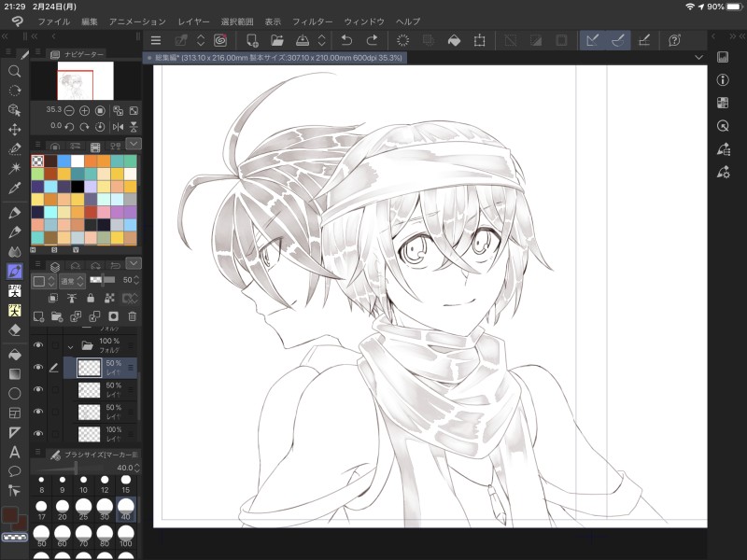Viewport: 747px width, 560px height.
Task: Toggle visibility of the bottom 100% layer
Action: pos(38,434)
